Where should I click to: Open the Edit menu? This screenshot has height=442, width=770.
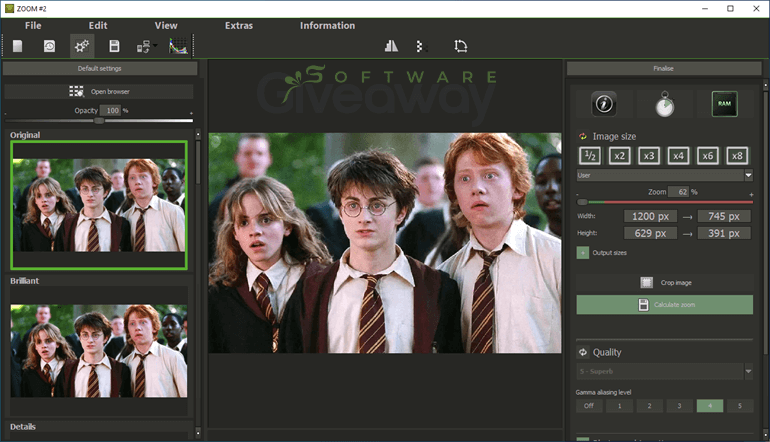click(98, 26)
